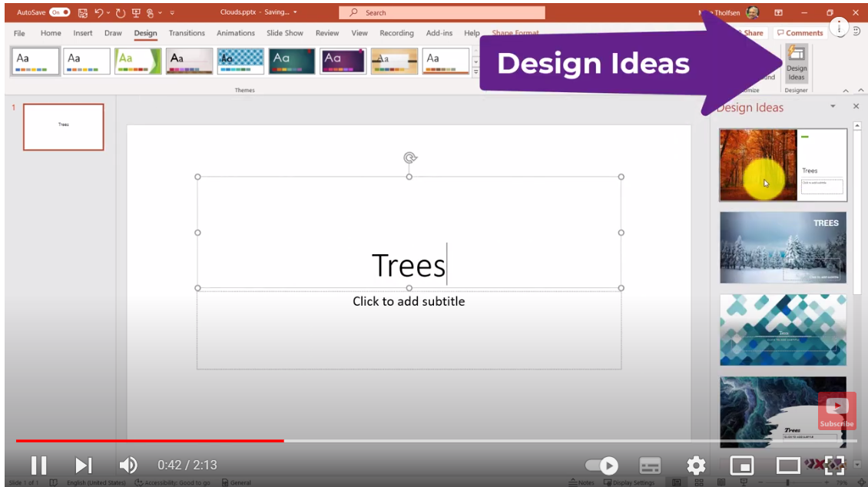The width and height of the screenshot is (868, 487).
Task: Open the Review tab
Action: [x=327, y=33]
